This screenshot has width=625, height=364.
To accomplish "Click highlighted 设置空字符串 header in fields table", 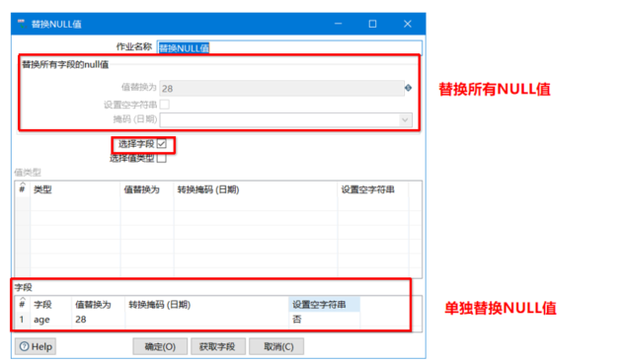I will (x=325, y=305).
